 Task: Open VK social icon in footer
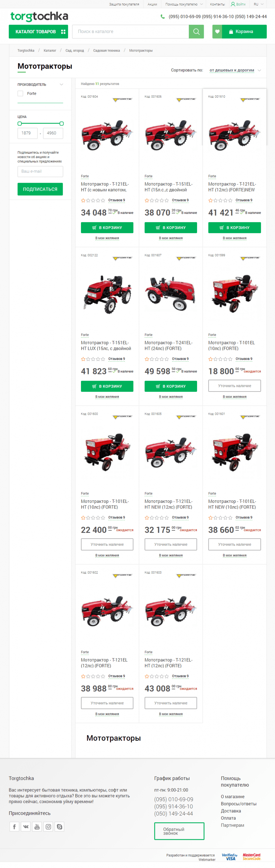coord(26,827)
